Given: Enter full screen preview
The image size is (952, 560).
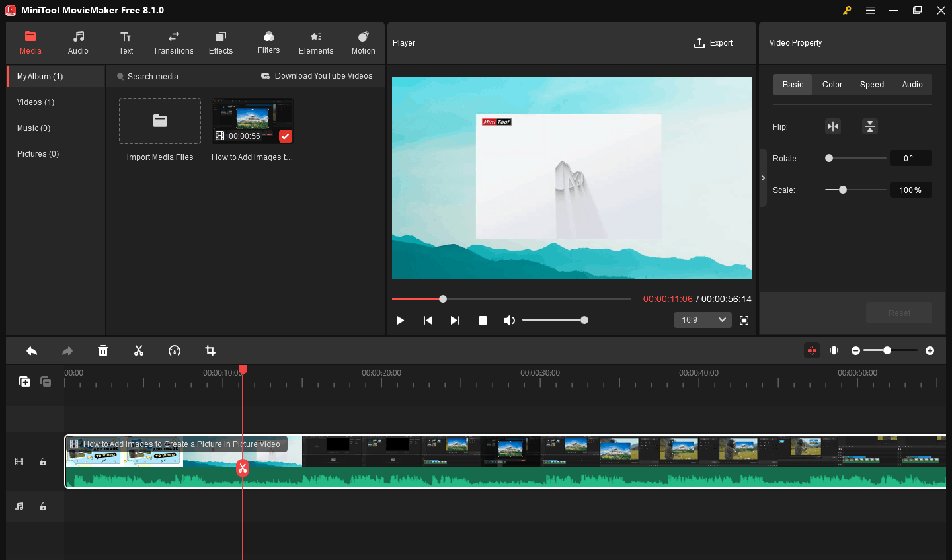Looking at the screenshot, I should (744, 320).
